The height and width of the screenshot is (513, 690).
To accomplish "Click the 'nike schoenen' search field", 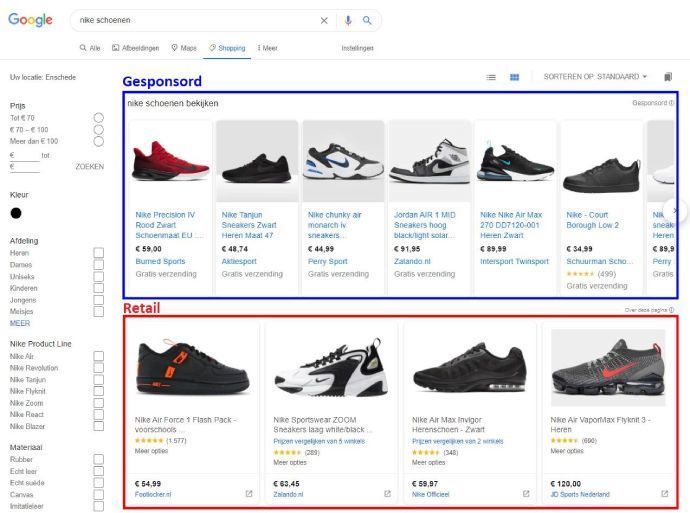I will (196, 20).
